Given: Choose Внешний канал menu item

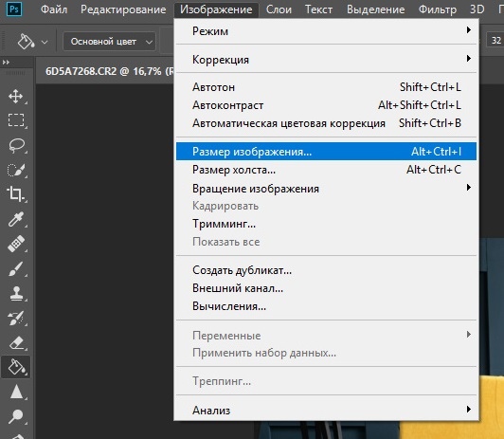Looking at the screenshot, I should [x=326, y=288].
